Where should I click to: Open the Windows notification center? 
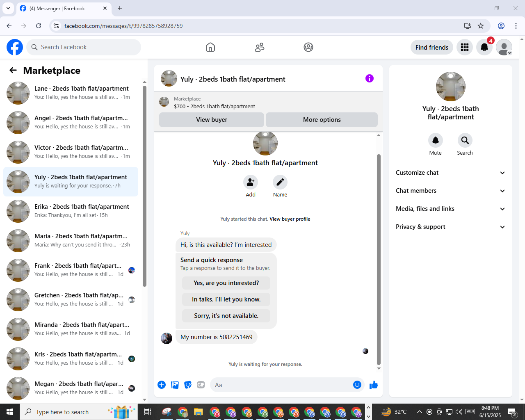tap(512, 412)
